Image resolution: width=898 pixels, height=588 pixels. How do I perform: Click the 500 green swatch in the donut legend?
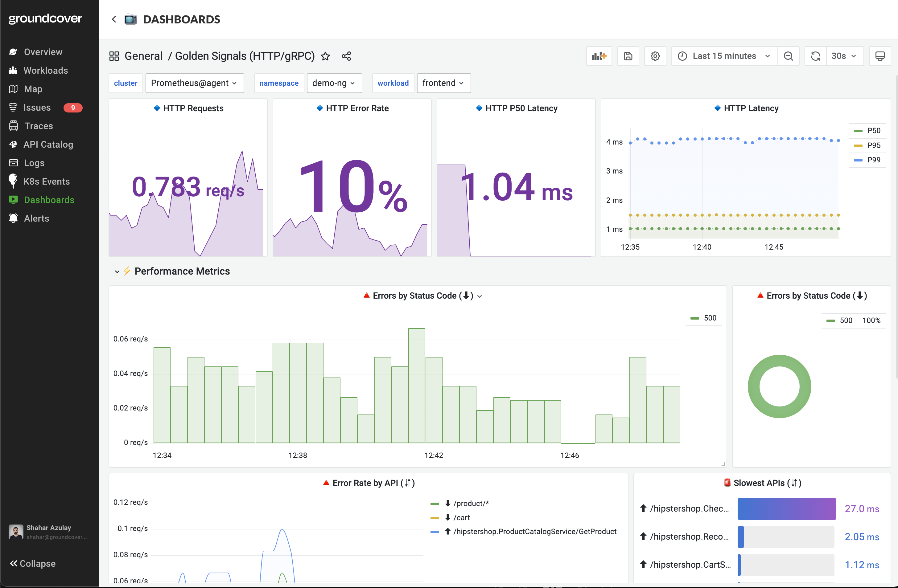[x=830, y=321]
